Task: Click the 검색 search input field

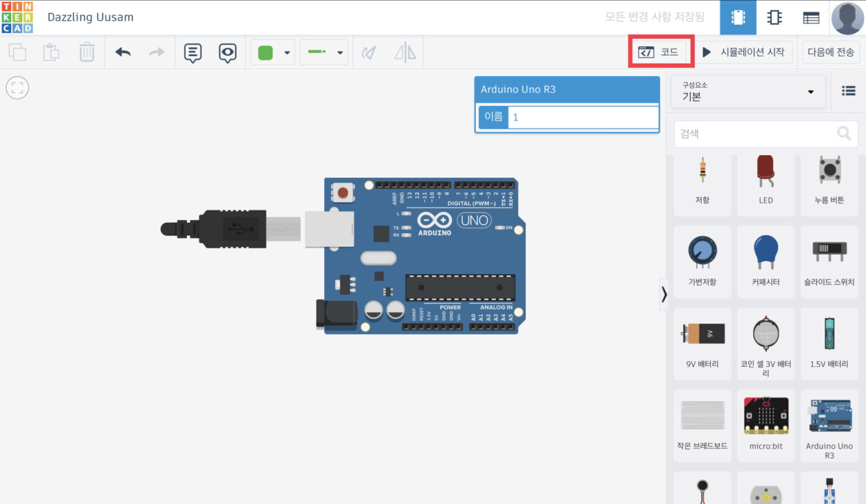Action: [x=766, y=134]
